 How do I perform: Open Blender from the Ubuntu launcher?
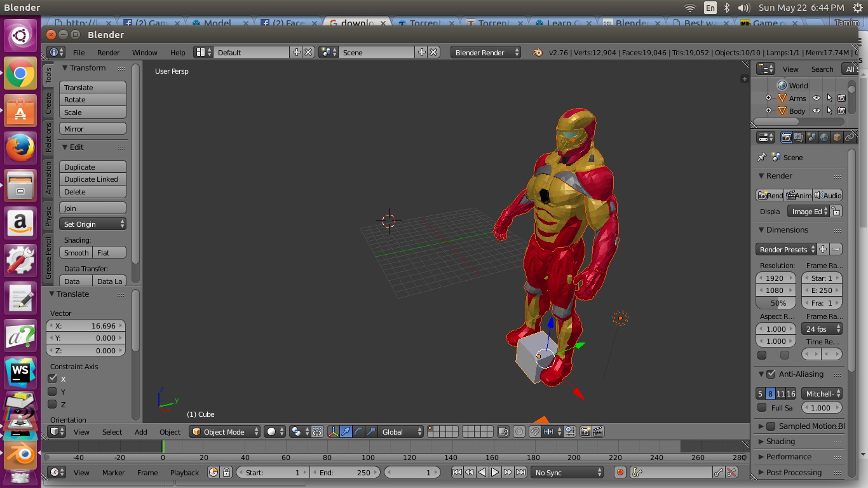[20, 454]
